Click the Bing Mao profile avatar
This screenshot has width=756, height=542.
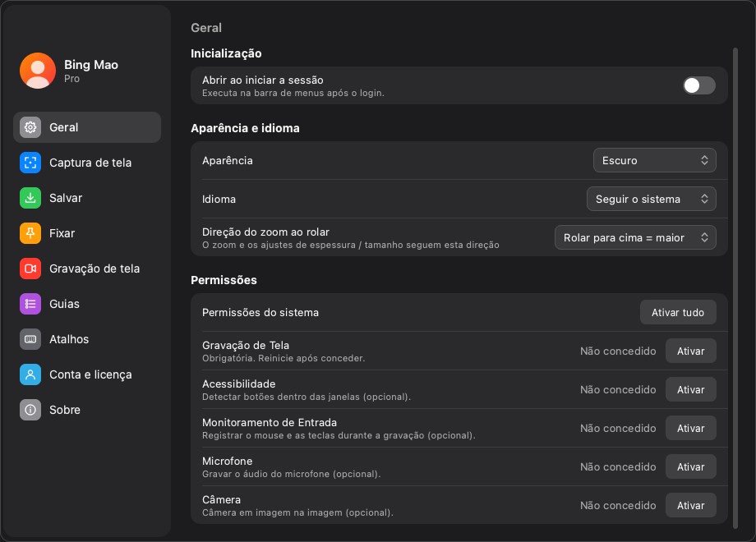point(38,71)
